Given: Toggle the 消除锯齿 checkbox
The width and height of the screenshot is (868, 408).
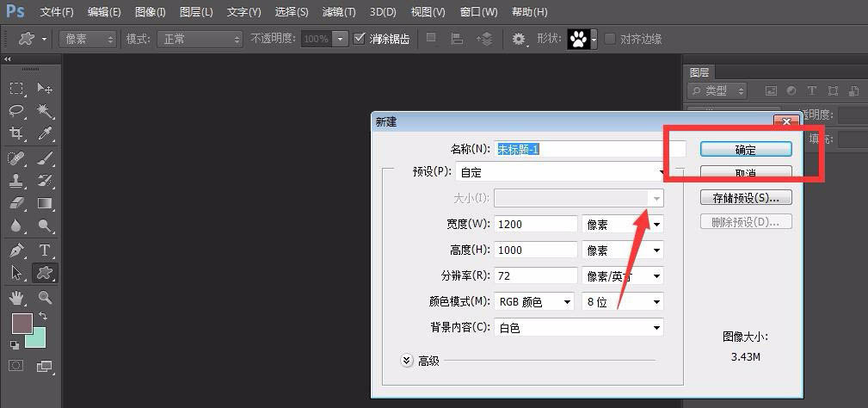Looking at the screenshot, I should pyautogui.click(x=360, y=39).
